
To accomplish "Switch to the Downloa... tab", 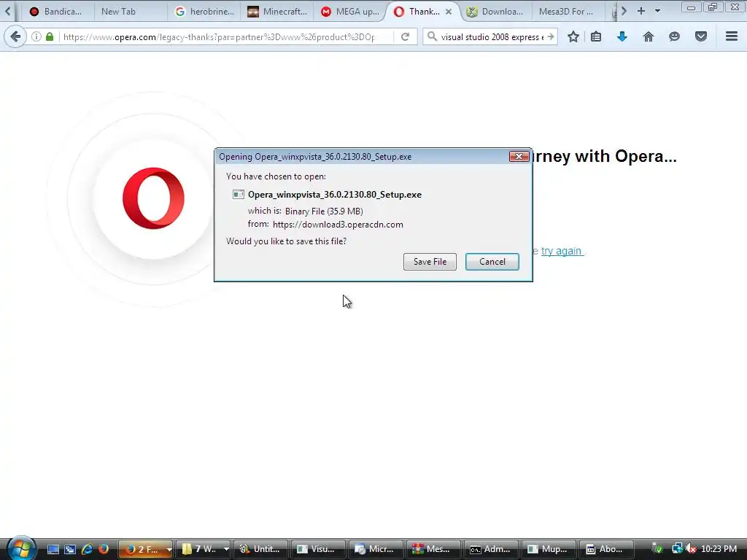I will tap(495, 12).
